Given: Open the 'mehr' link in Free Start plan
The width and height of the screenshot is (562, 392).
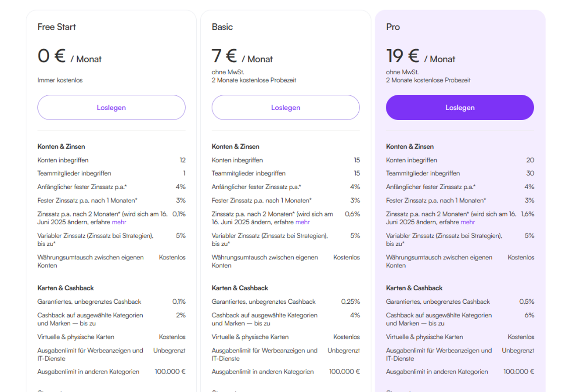Looking at the screenshot, I should click(119, 222).
